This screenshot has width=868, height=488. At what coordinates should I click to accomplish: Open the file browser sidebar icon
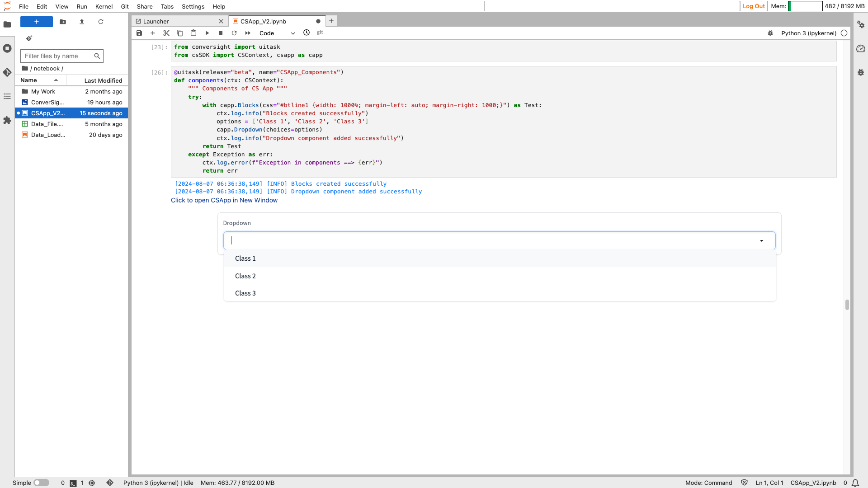click(7, 24)
